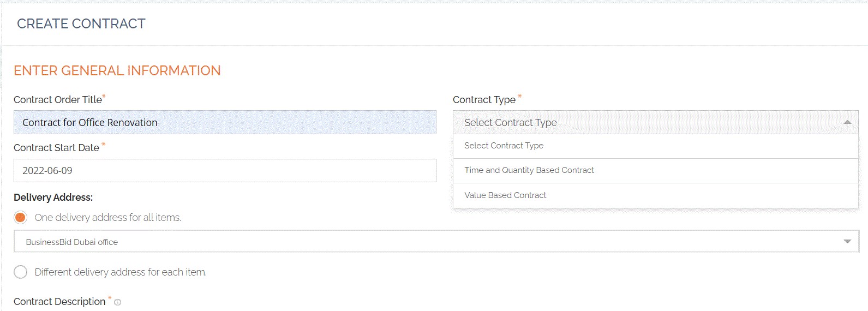Click the Delivery Address bold label
This screenshot has width=868, height=311.
tap(53, 197)
